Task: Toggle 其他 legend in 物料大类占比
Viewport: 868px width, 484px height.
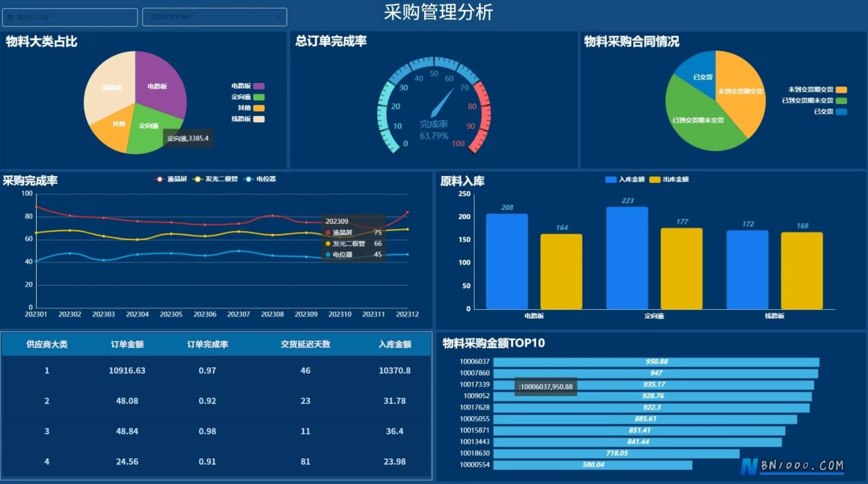Action: [251, 108]
